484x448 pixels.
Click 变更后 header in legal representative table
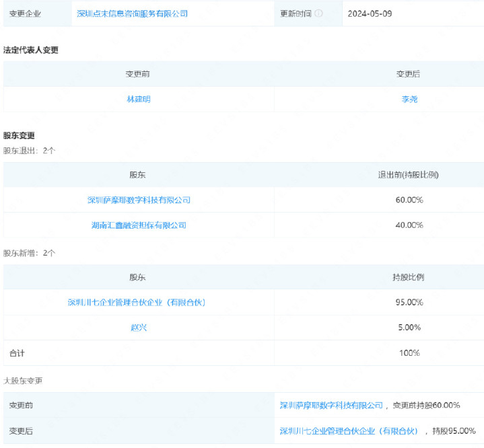408,74
